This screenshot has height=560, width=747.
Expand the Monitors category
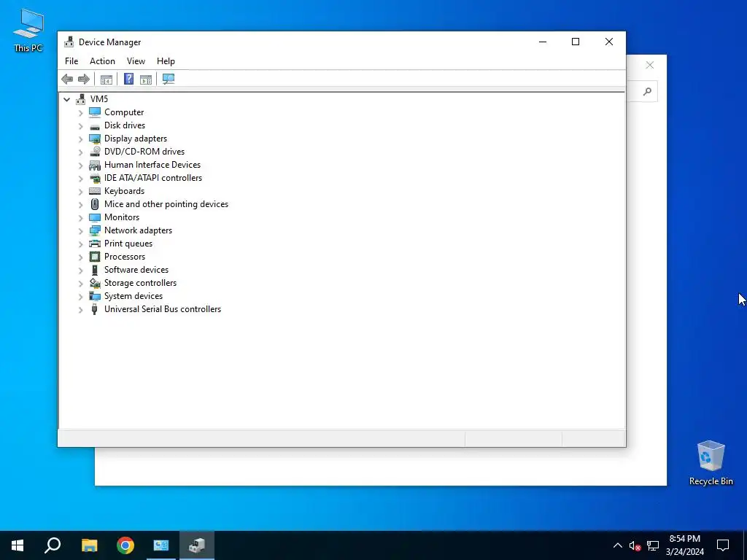point(80,217)
